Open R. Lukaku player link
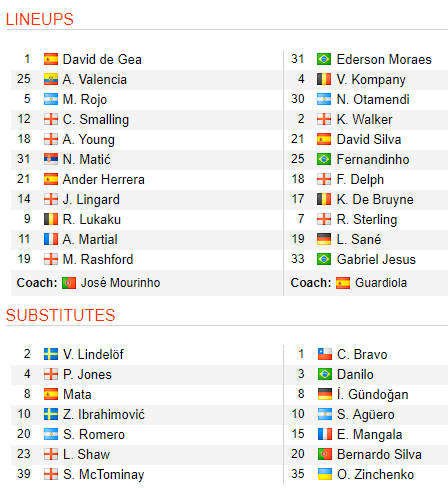448x491 pixels. [x=92, y=219]
